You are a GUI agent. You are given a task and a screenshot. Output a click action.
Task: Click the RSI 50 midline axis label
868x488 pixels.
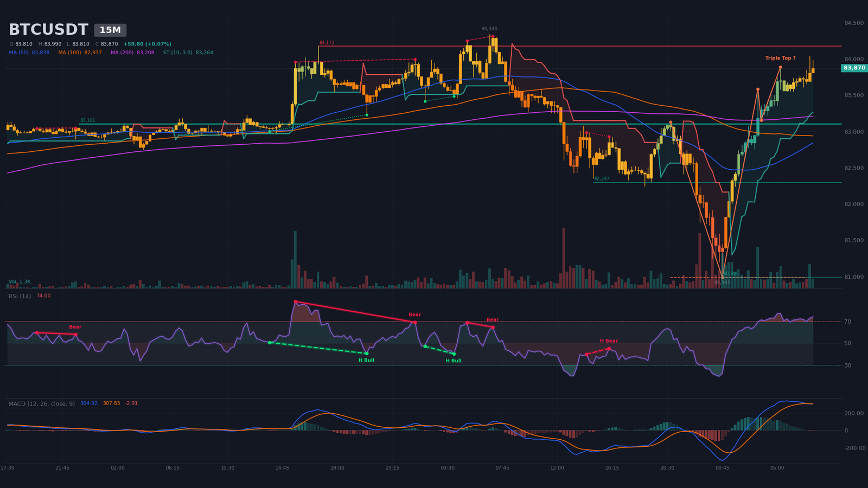pos(847,343)
